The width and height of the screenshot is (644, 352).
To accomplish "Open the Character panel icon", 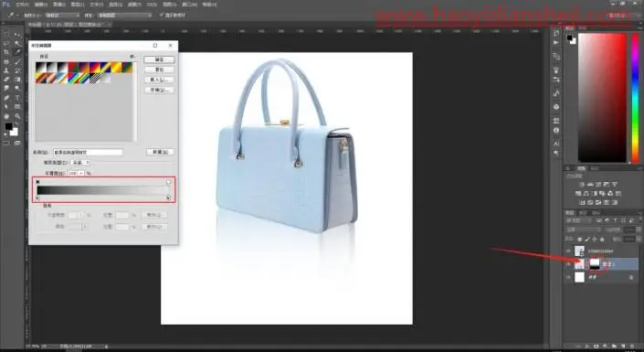I will point(556,144).
